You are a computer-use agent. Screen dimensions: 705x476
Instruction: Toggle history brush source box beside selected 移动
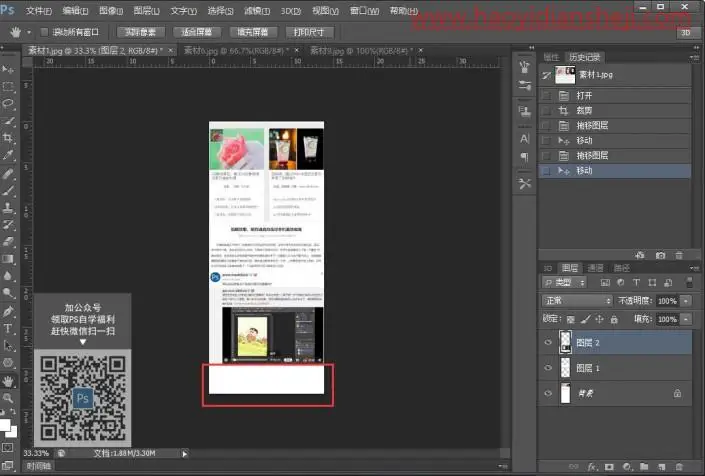[x=546, y=171]
